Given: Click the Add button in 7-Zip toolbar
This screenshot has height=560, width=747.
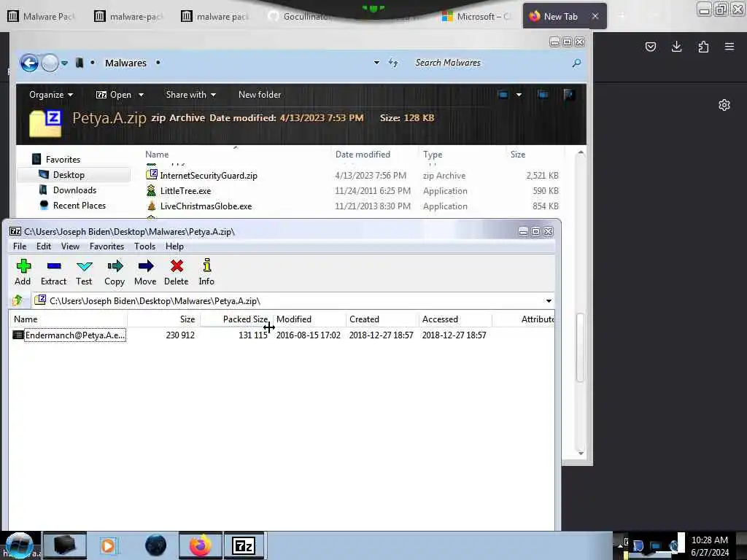Looking at the screenshot, I should [23, 273].
